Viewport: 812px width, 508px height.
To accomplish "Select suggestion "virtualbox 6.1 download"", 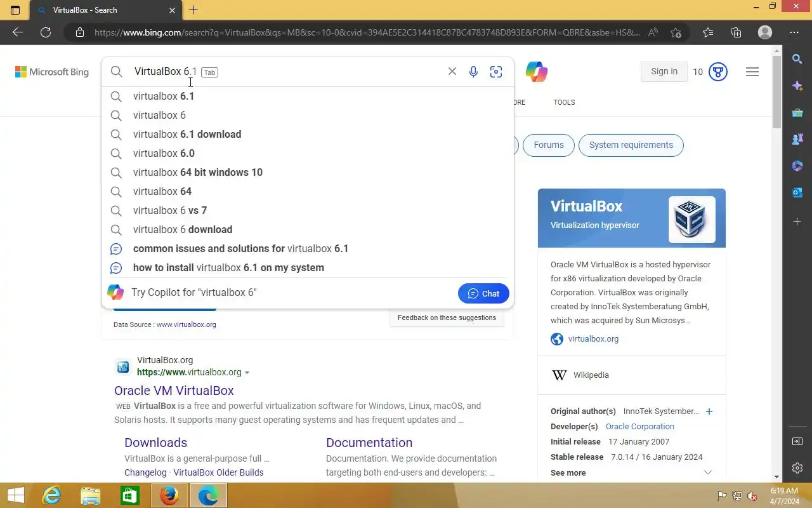I will coord(307,134).
